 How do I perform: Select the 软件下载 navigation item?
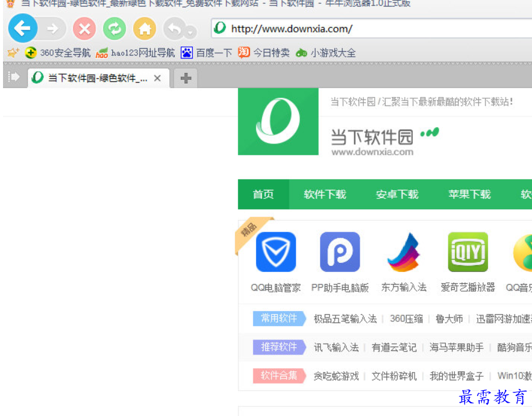click(325, 194)
